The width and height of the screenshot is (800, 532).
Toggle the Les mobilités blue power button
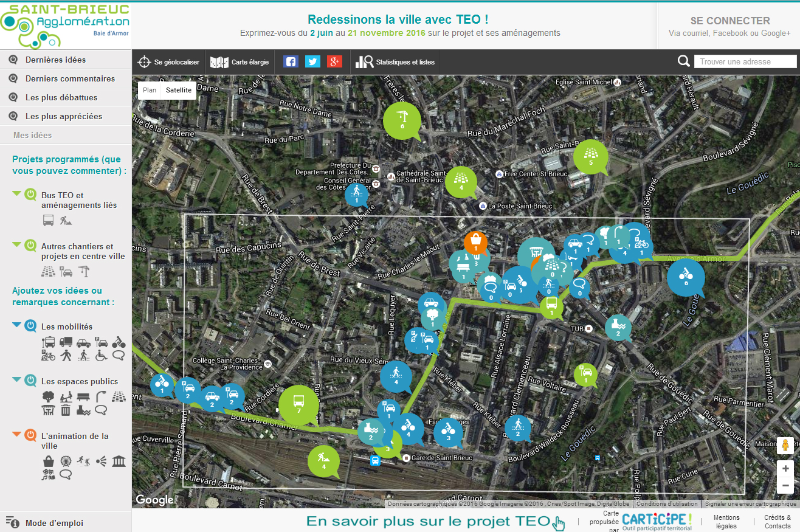(30, 326)
